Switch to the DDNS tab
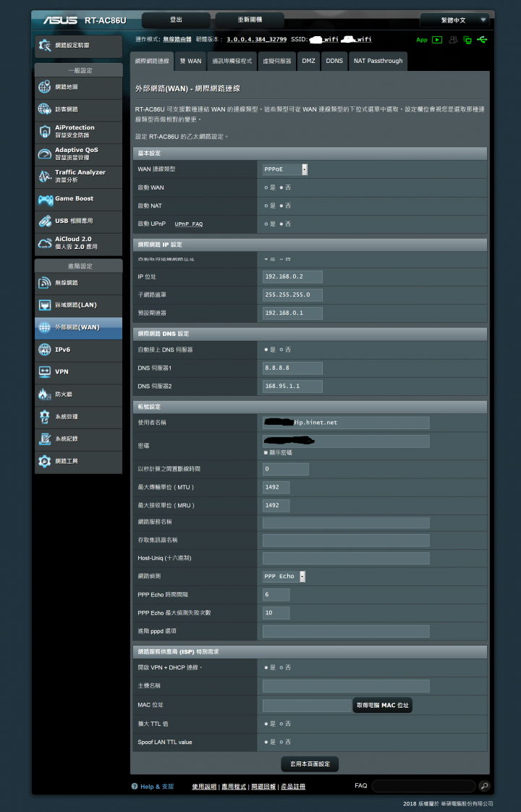 point(334,61)
